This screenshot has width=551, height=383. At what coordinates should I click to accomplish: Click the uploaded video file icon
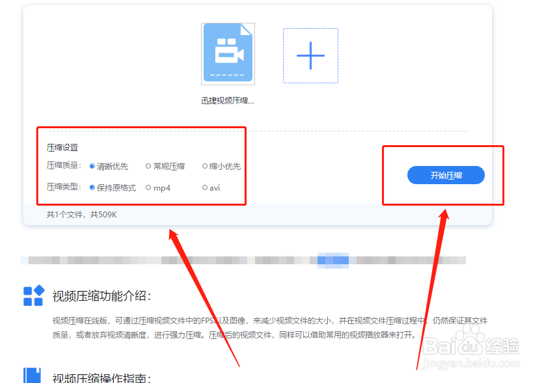(228, 54)
